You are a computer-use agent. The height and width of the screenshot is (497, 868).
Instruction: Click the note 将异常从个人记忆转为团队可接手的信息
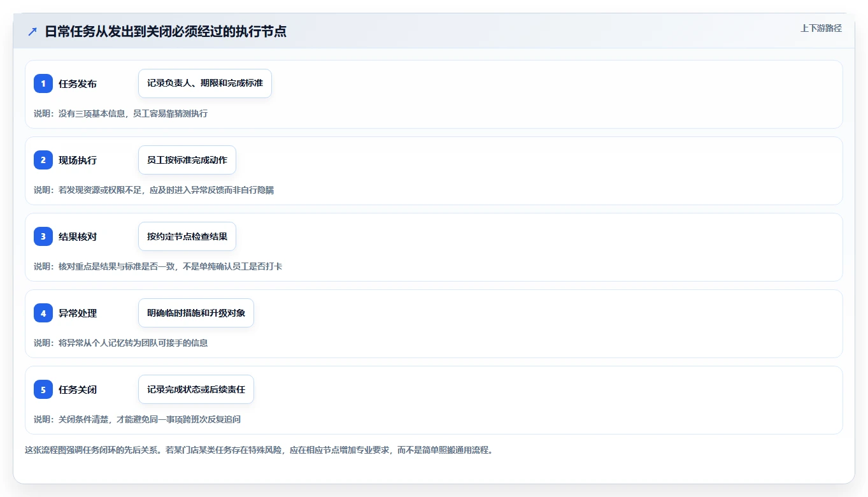121,343
